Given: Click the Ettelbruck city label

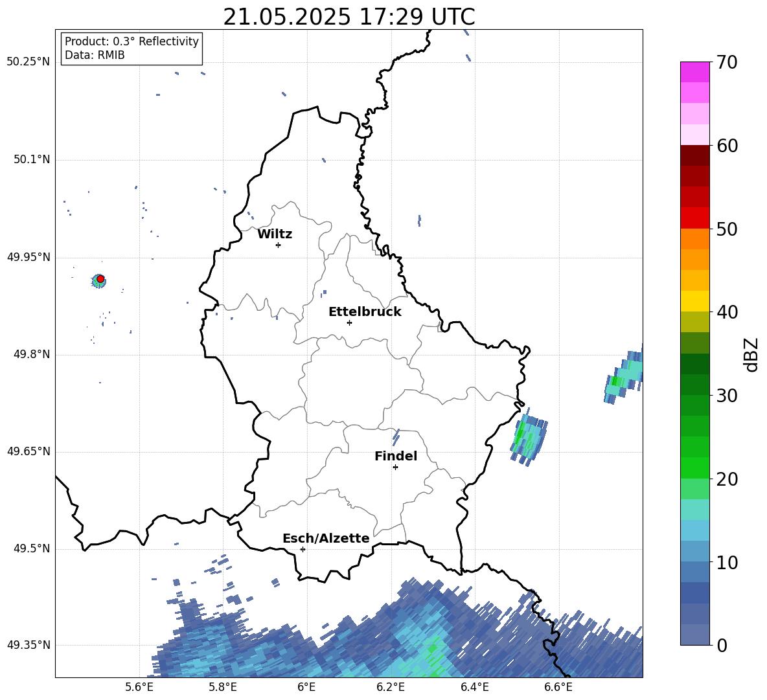Looking at the screenshot, I should [365, 312].
